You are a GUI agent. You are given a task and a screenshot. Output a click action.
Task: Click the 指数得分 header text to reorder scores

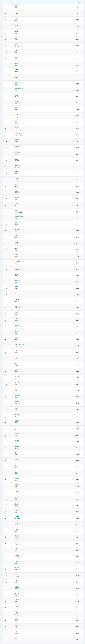pyautogui.click(x=78, y=2)
